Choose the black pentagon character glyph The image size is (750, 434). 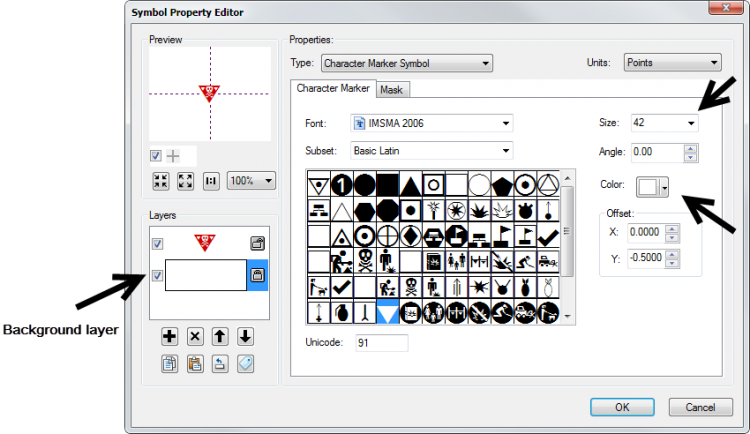click(x=502, y=185)
